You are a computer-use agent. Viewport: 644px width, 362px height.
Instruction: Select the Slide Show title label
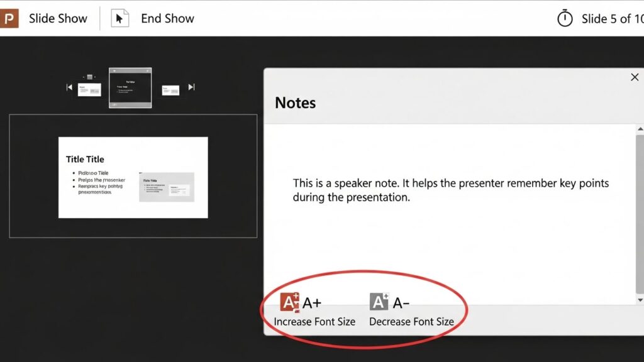coord(58,19)
